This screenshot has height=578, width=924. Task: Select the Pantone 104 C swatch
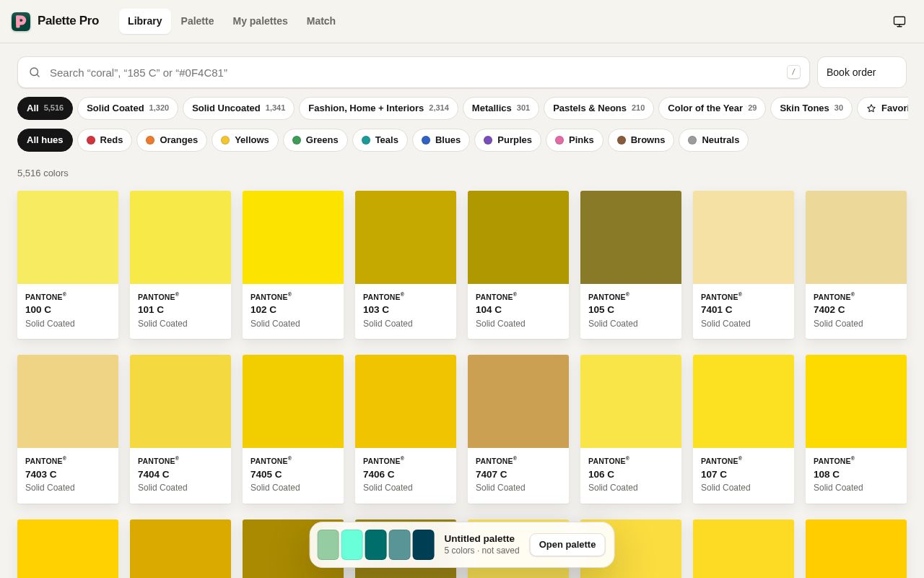coord(518,264)
